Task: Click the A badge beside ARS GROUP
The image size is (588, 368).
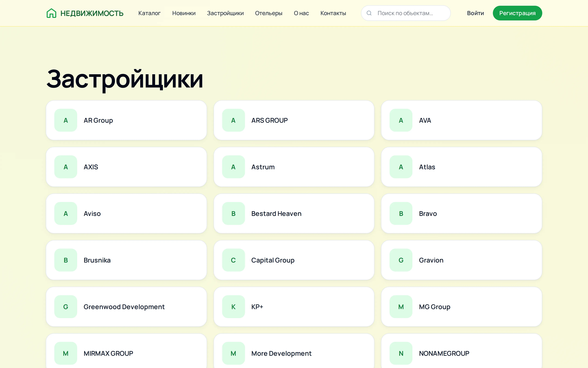Action: (x=233, y=120)
